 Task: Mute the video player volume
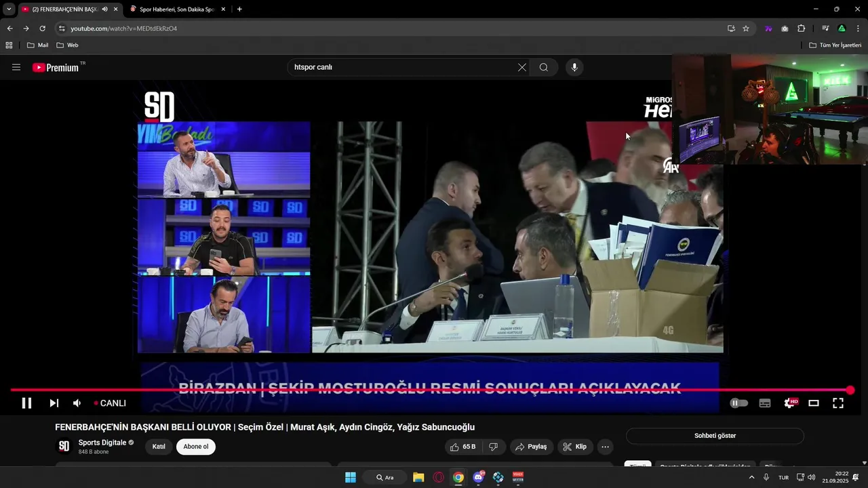coord(77,403)
